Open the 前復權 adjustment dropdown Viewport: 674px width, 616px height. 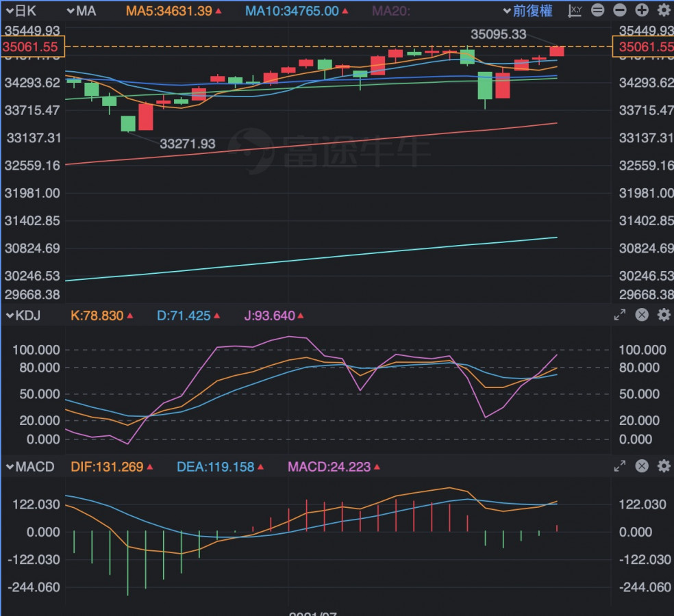click(x=527, y=11)
